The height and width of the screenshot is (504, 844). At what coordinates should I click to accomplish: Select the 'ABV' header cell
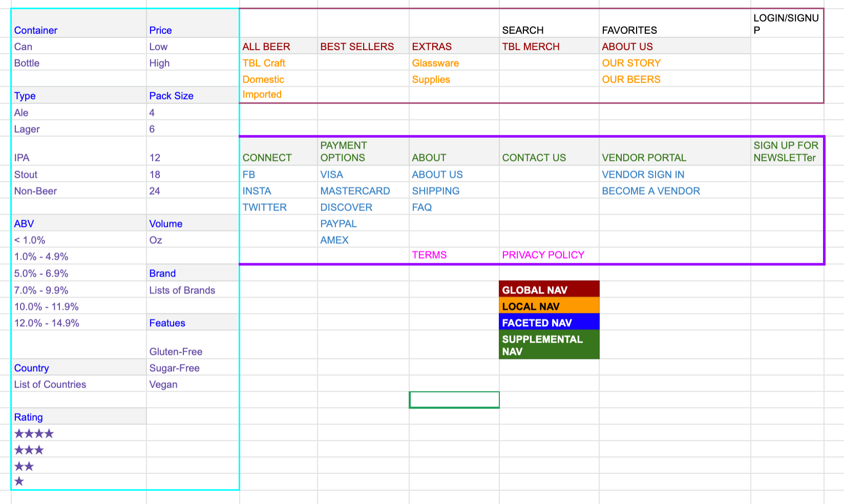point(79,223)
